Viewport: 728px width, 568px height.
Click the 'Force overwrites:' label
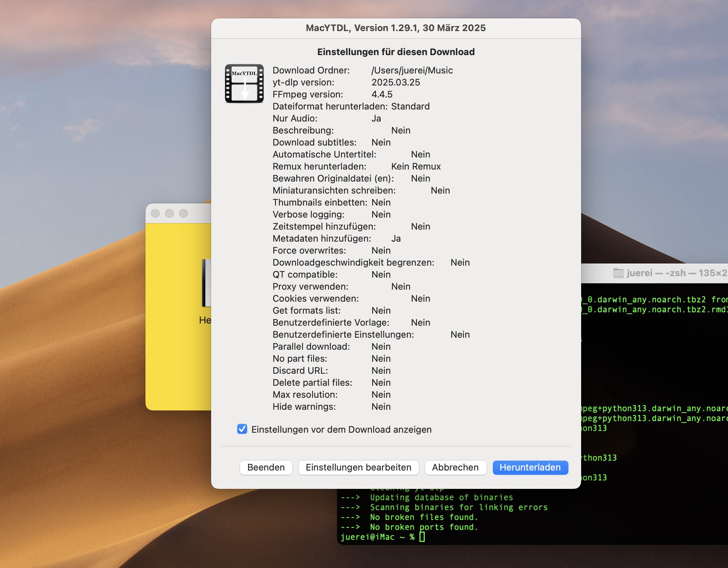click(x=309, y=250)
